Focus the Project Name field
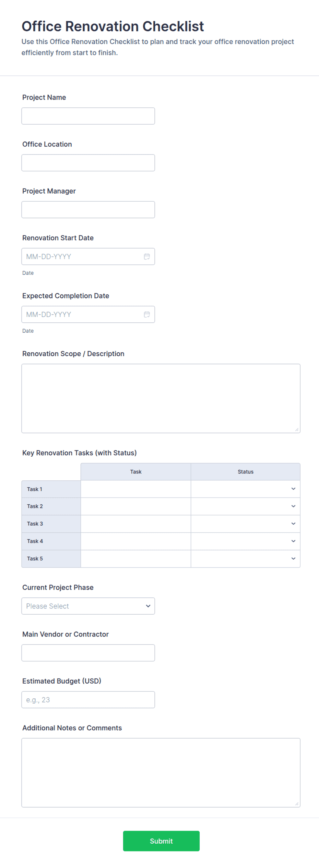Image resolution: width=319 pixels, height=868 pixels. [x=88, y=116]
